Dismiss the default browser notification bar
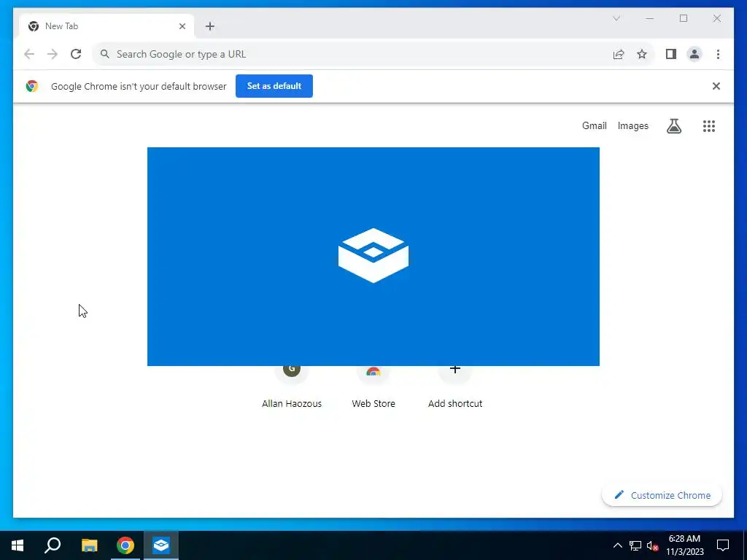747x560 pixels. (716, 86)
